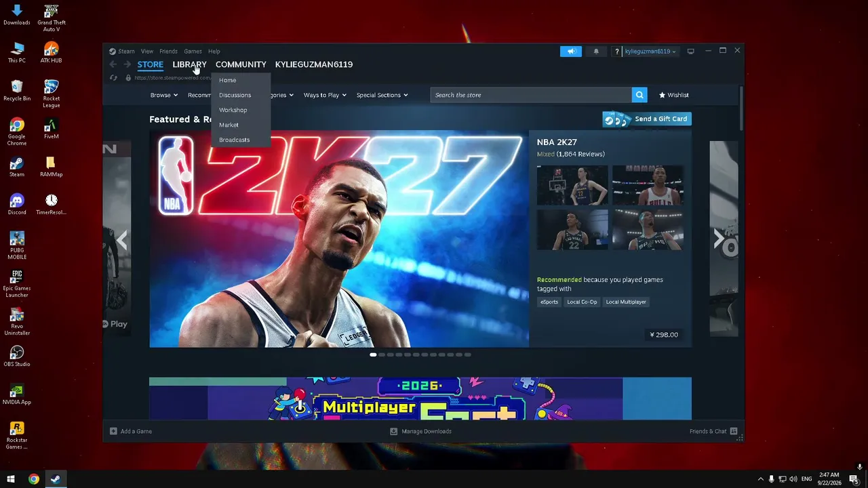Open the COMMUNITY tab
868x488 pixels.
(241, 64)
